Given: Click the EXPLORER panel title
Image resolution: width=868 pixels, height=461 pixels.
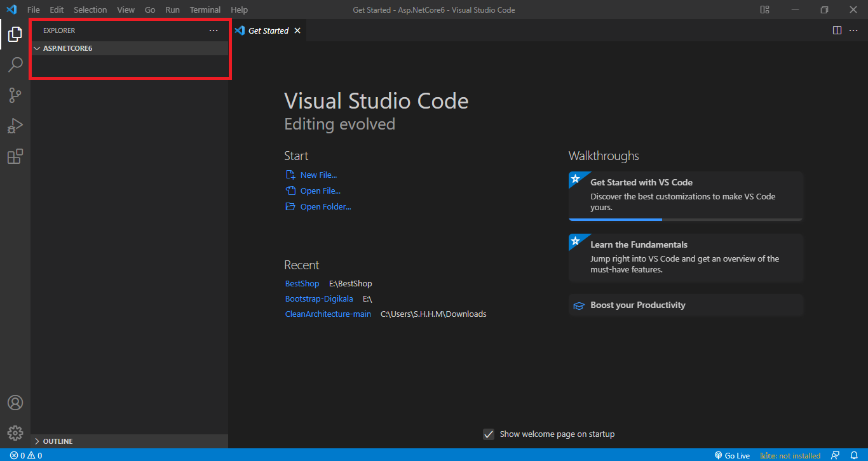Looking at the screenshot, I should coord(59,30).
